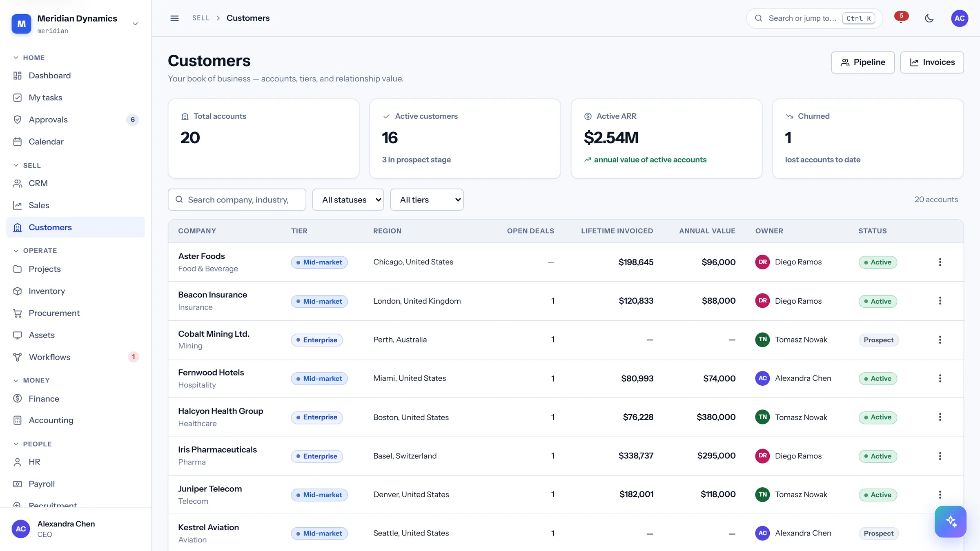
Task: Open AC user avatar menu
Action: 960,18
